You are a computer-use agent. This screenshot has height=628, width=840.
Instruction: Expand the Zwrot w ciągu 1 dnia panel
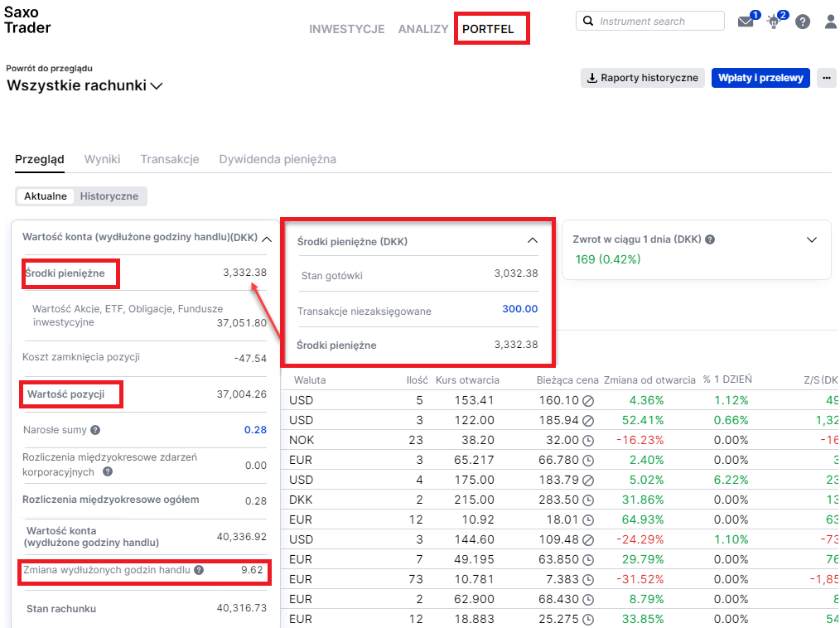tap(813, 239)
